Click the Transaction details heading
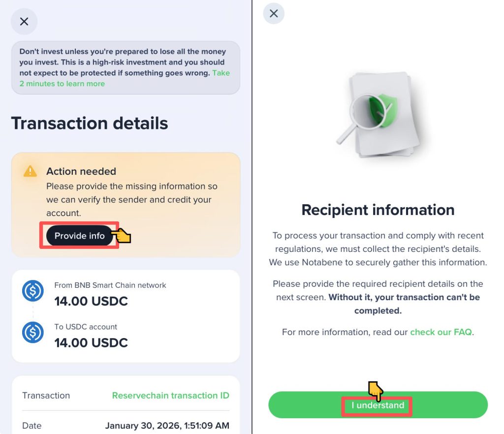The image size is (504, 434). tap(90, 123)
